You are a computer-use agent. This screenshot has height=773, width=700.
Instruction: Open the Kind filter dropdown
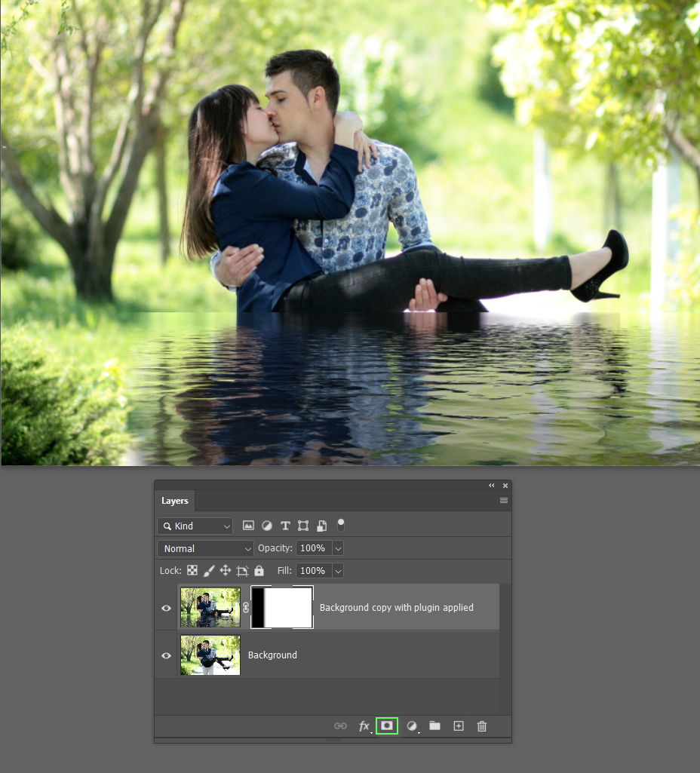[195, 526]
